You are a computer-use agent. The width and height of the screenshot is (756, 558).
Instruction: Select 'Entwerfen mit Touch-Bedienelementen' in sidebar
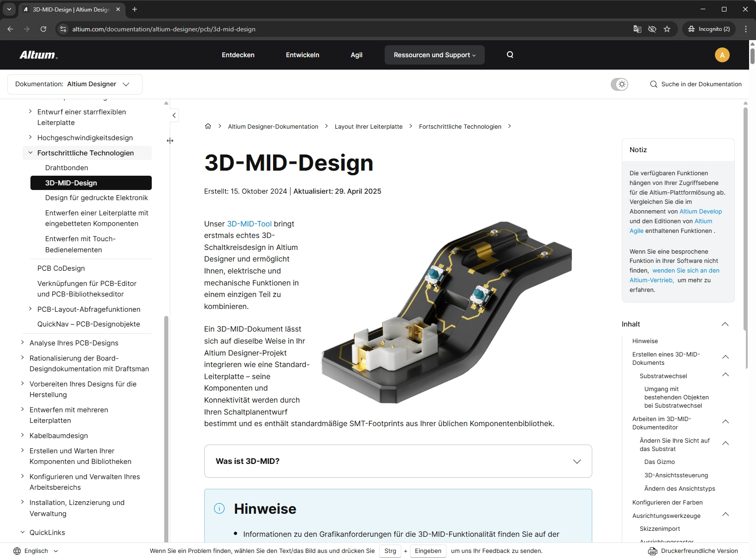[80, 244]
